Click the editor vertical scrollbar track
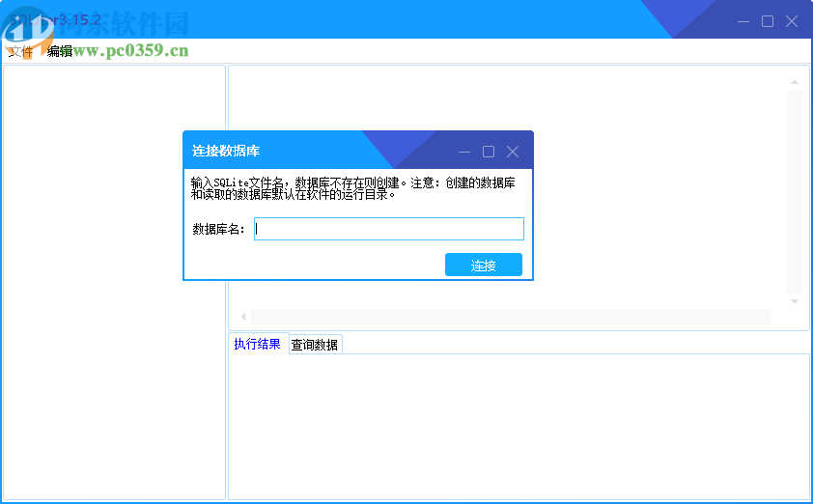The height and width of the screenshot is (504, 813). [795, 191]
